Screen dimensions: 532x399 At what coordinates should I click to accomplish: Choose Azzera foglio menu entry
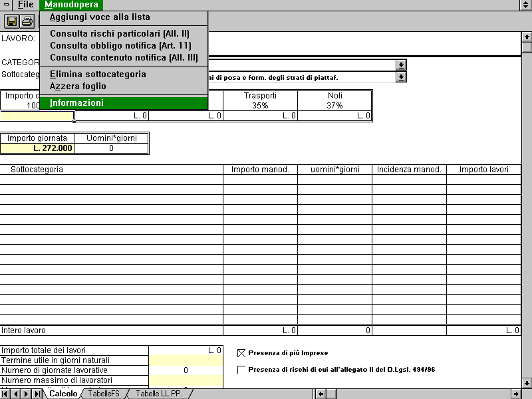click(x=124, y=86)
